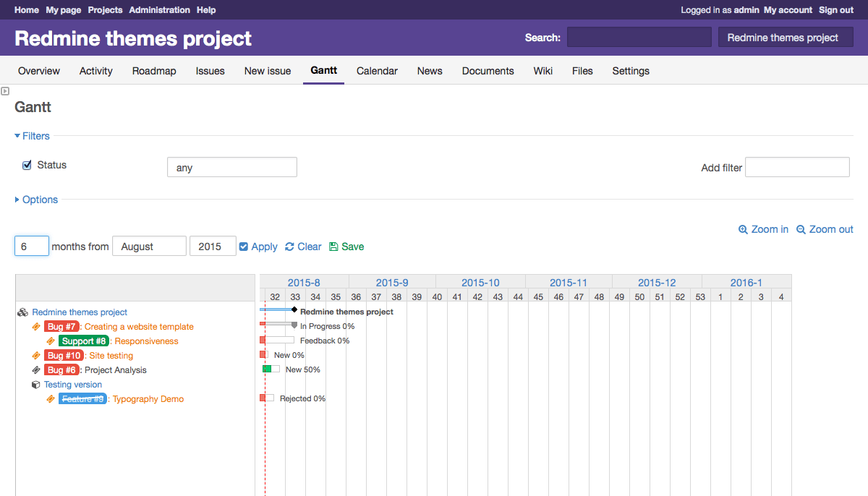Click the orange tag icon beside Bug #7
Image resolution: width=868 pixels, height=496 pixels.
[x=35, y=326]
